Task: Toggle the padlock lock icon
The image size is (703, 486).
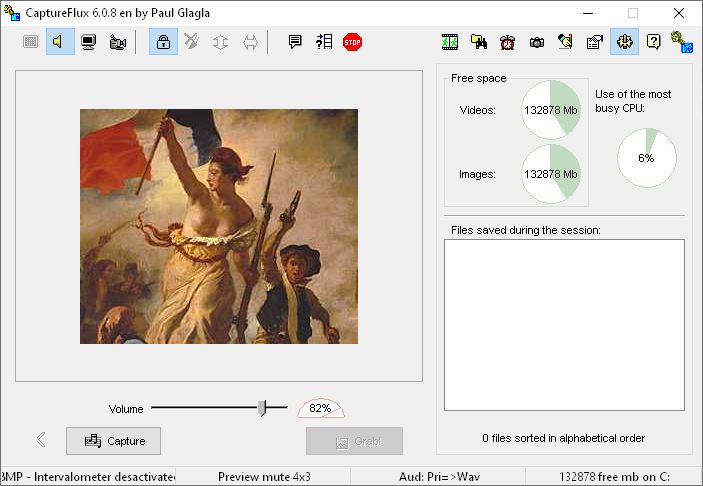Action: (x=163, y=42)
